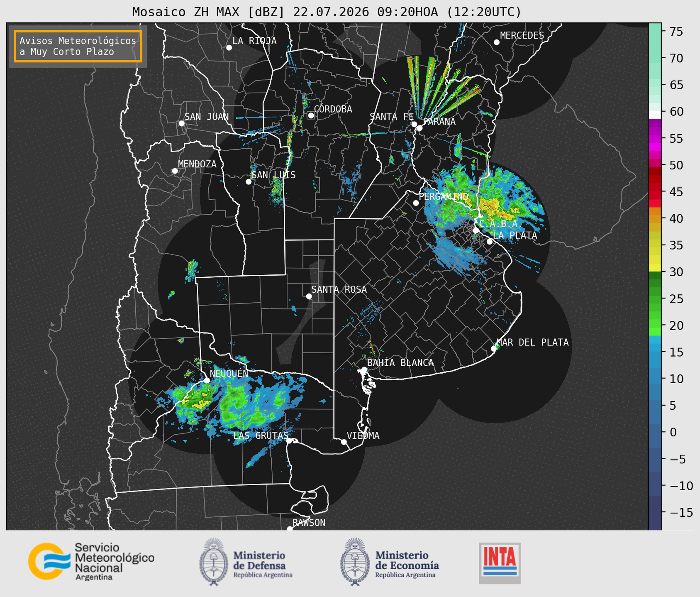The image size is (700, 597).
Task: Click the La Rioja city label
Action: pos(254,41)
